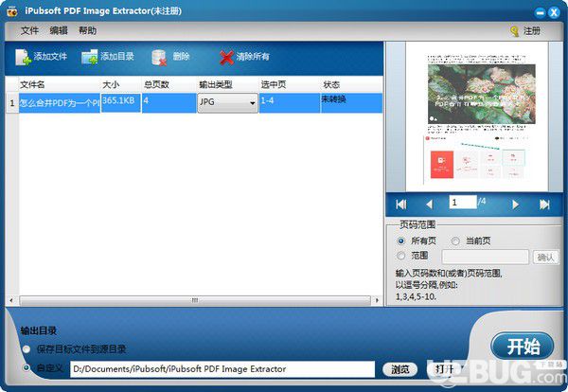Viewport: 568px width, 392px height.
Task: Jump to last preview page
Action: coord(544,205)
